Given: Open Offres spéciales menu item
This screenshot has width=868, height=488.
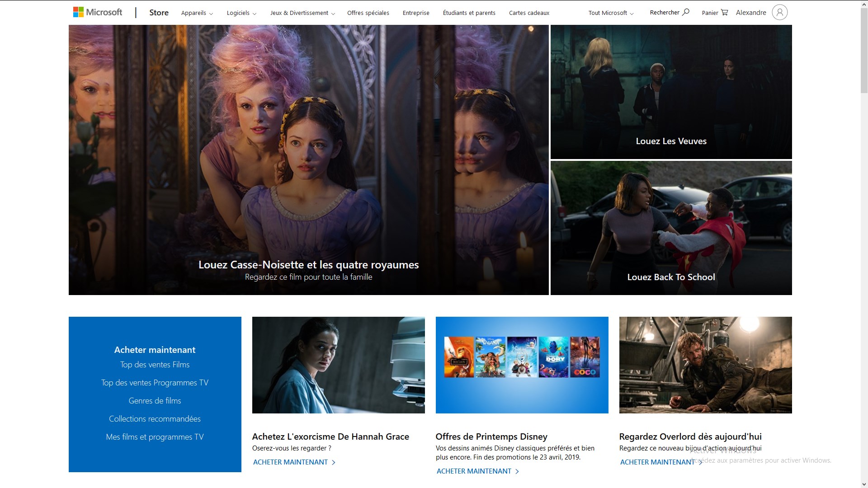Looking at the screenshot, I should (368, 13).
